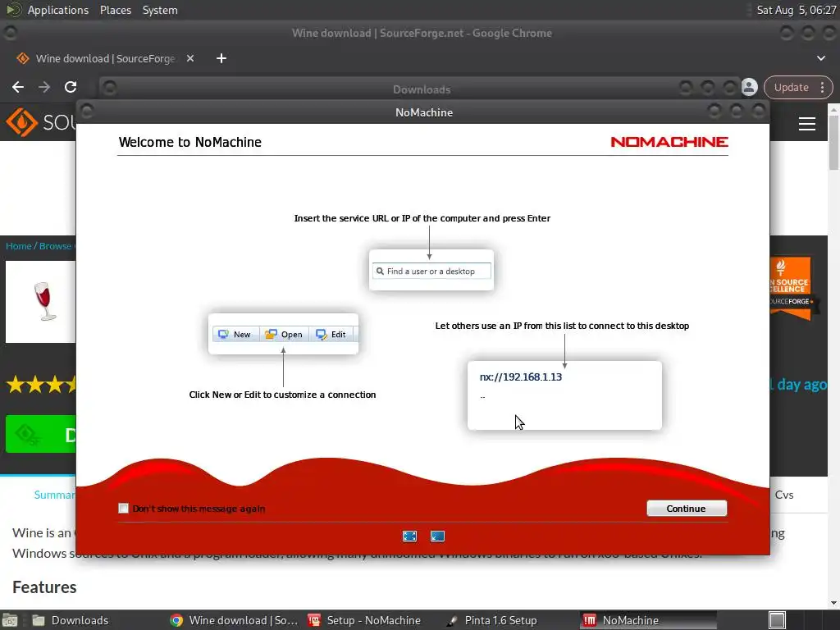Switch to Downloads in the taskbar

(70, 620)
